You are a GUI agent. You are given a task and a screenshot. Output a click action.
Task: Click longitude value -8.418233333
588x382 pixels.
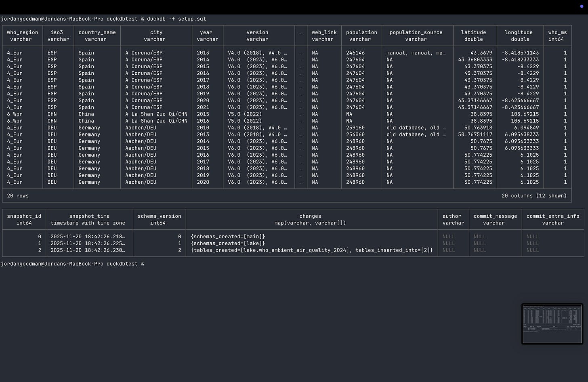click(x=520, y=60)
